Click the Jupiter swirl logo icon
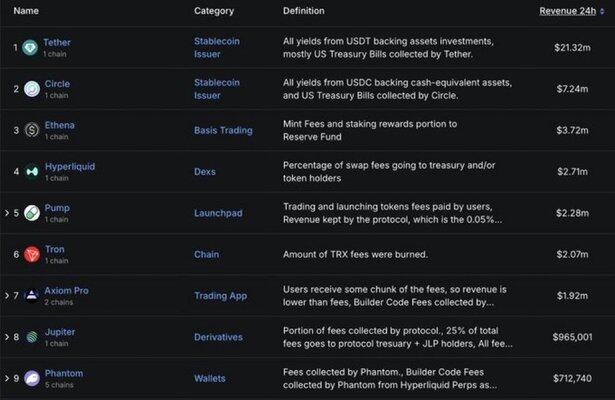The image size is (615, 400). pos(32,337)
